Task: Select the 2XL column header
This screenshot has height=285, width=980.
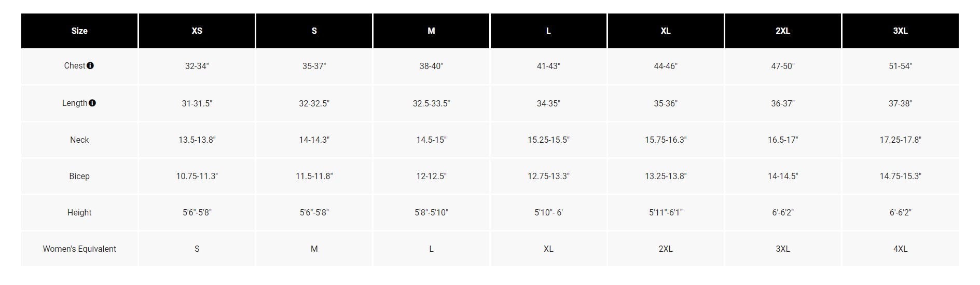Action: point(783,31)
